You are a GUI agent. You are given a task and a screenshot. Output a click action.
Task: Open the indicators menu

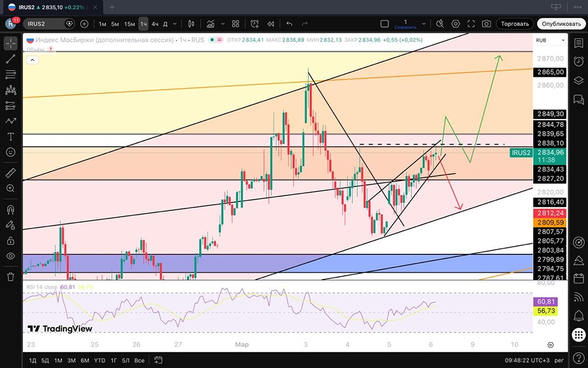click(x=211, y=24)
